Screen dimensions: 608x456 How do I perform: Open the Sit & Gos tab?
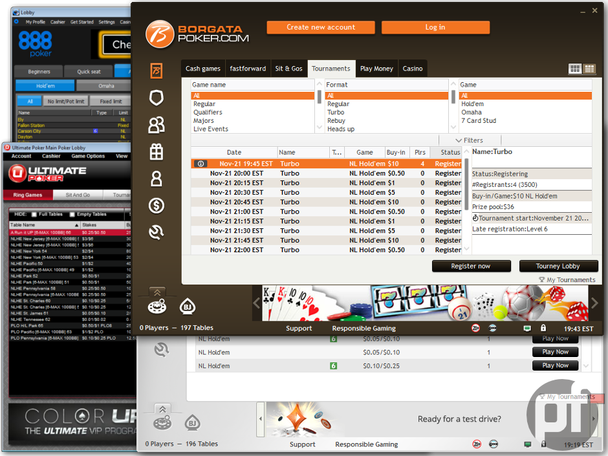click(288, 69)
